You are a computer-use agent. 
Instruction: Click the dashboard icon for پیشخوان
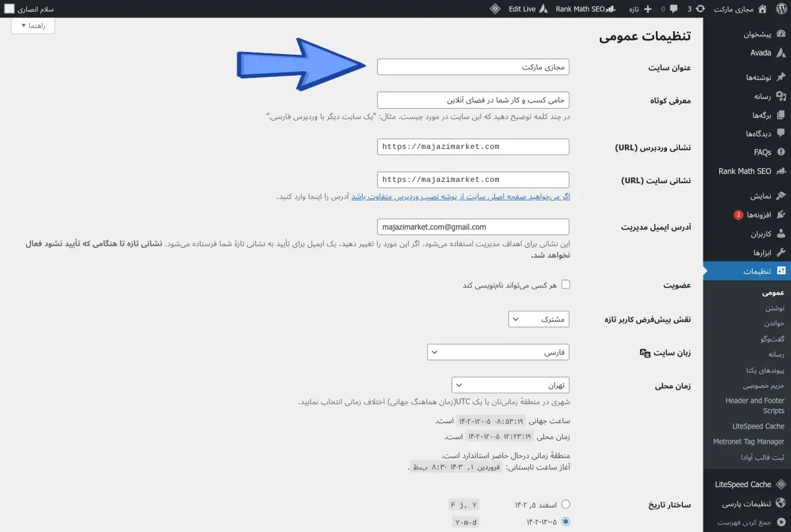click(781, 34)
